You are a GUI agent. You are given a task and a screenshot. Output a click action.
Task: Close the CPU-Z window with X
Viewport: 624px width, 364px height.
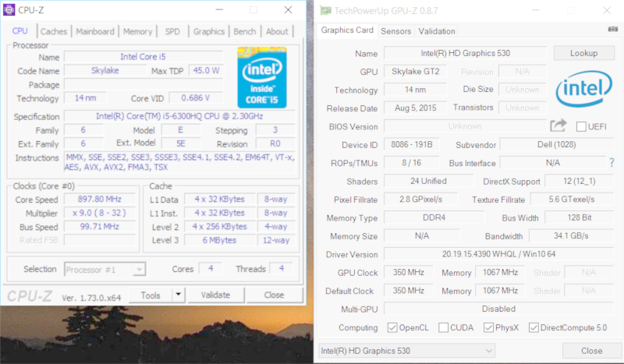pyautogui.click(x=288, y=10)
